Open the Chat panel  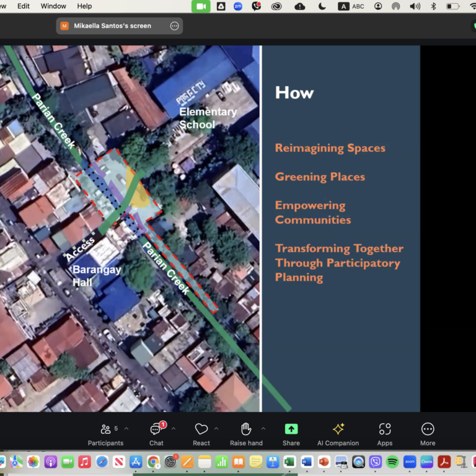(x=156, y=434)
